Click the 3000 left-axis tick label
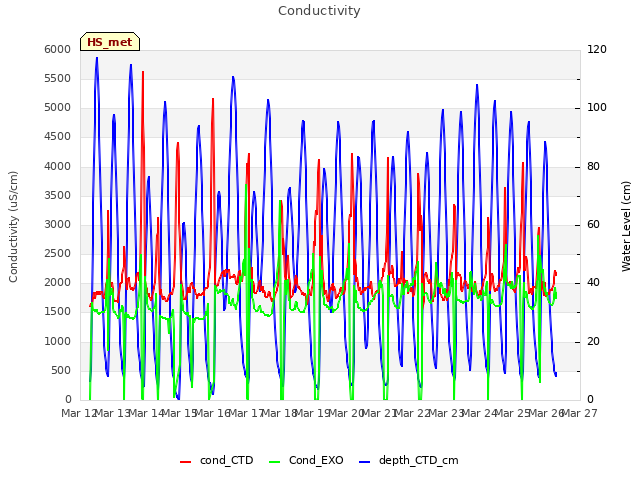 click(58, 224)
